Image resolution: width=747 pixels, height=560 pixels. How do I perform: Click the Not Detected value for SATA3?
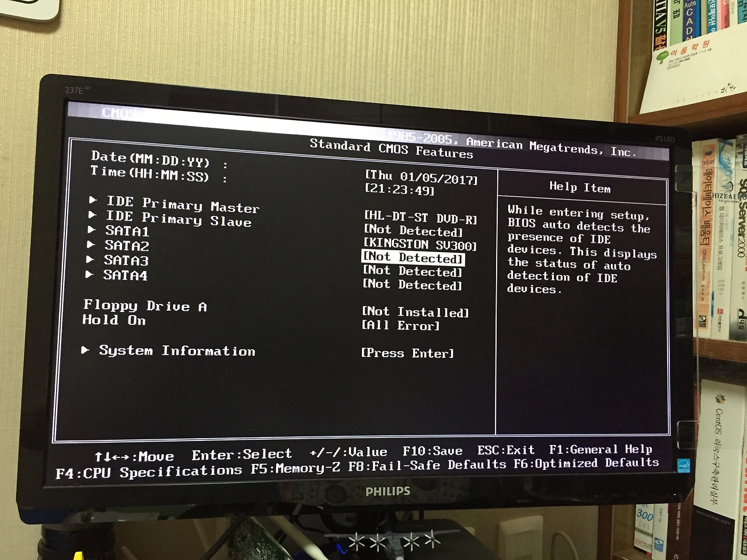[413, 271]
